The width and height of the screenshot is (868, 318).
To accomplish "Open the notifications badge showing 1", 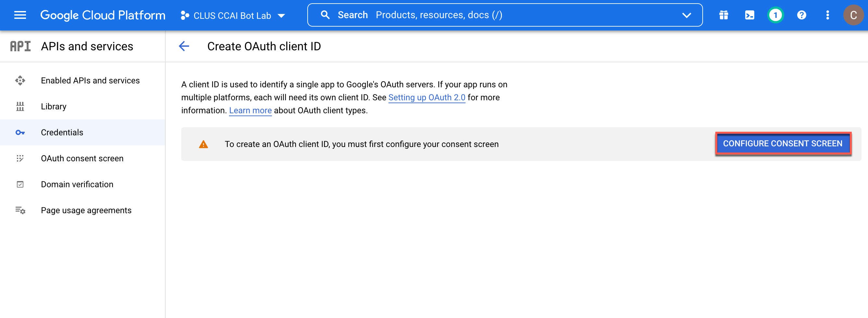I will click(x=775, y=15).
